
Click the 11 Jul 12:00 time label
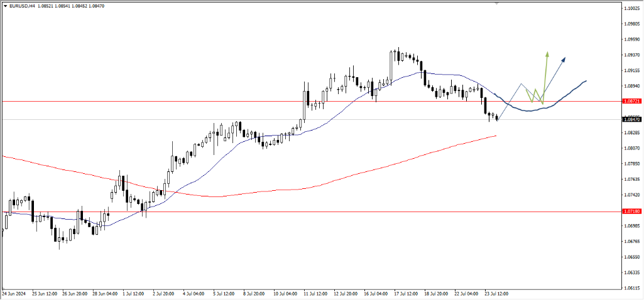click(314, 293)
